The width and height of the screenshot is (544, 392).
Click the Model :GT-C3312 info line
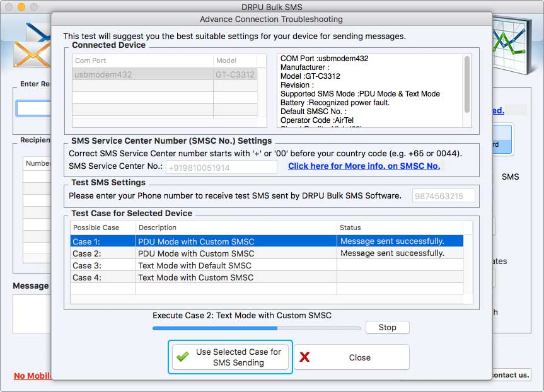pyautogui.click(x=310, y=76)
